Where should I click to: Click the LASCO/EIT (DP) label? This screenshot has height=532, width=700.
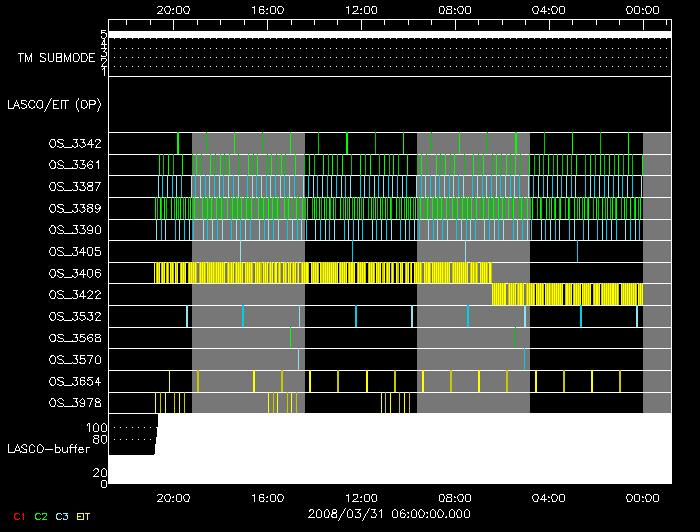pyautogui.click(x=53, y=104)
